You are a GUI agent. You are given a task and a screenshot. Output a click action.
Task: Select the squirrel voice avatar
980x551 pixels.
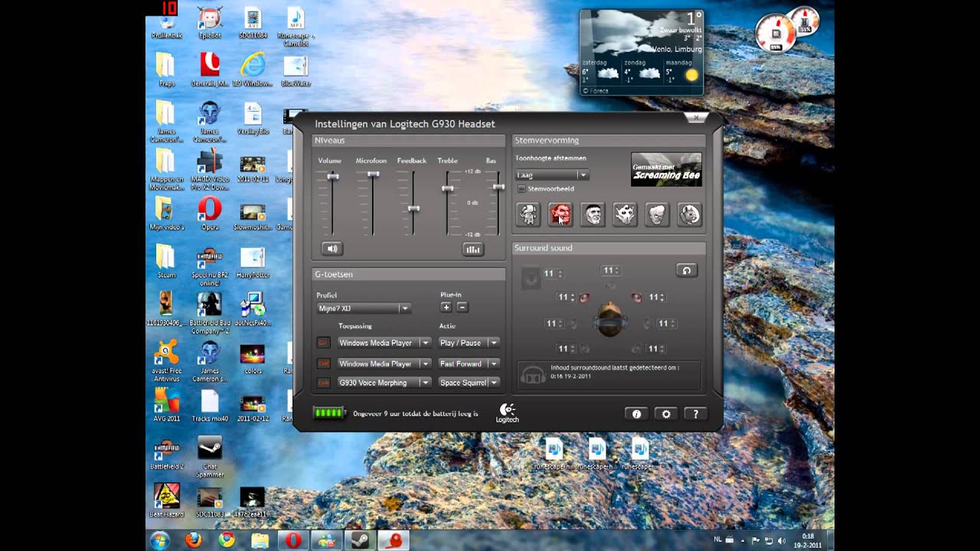(x=689, y=215)
